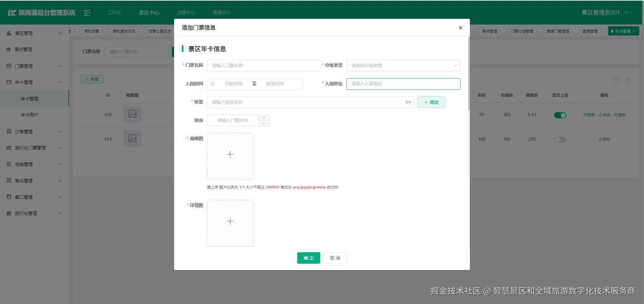The width and height of the screenshot is (644, 304).
Task: Click the refresh icon above the ticket table
Action: pos(628,79)
